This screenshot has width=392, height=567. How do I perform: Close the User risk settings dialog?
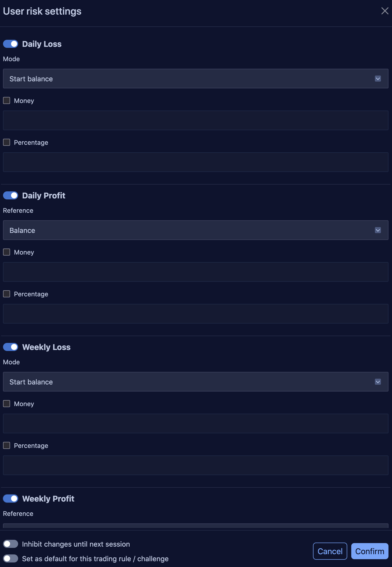[x=384, y=11]
